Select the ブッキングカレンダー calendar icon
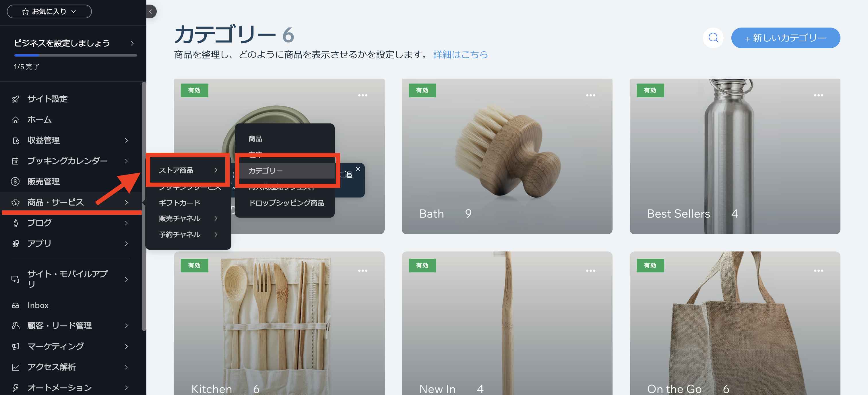 pos(15,161)
